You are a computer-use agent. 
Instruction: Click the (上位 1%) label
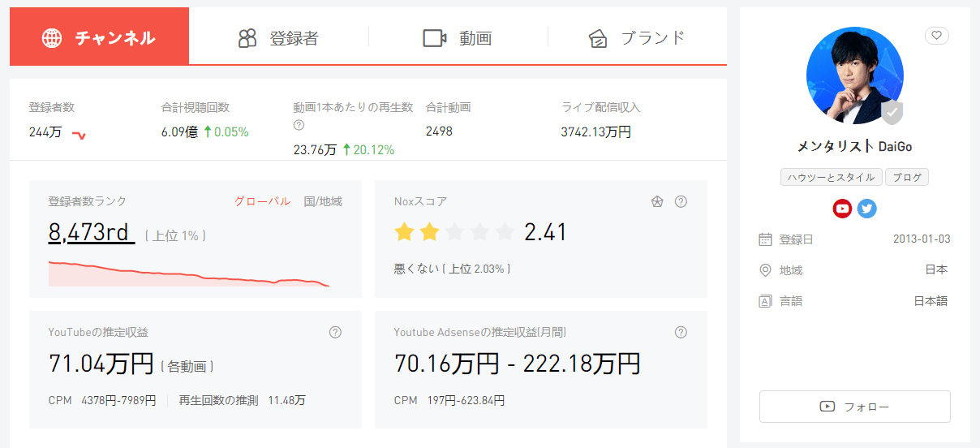click(x=175, y=235)
